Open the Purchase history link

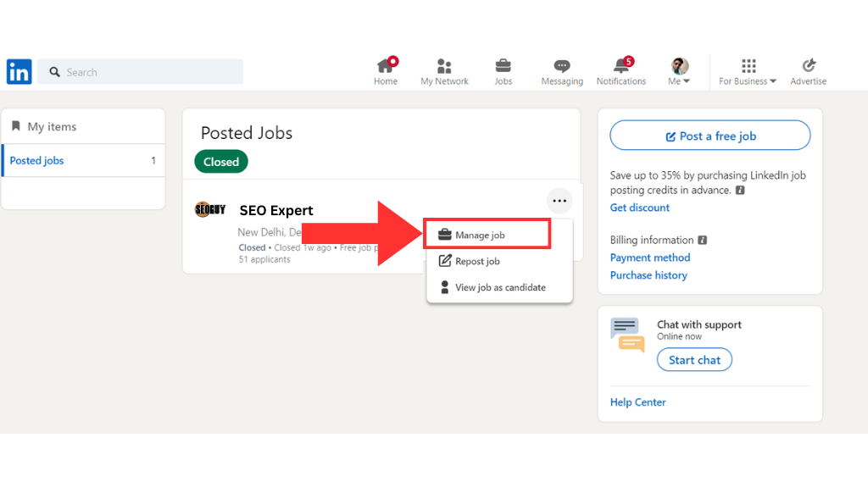click(648, 275)
